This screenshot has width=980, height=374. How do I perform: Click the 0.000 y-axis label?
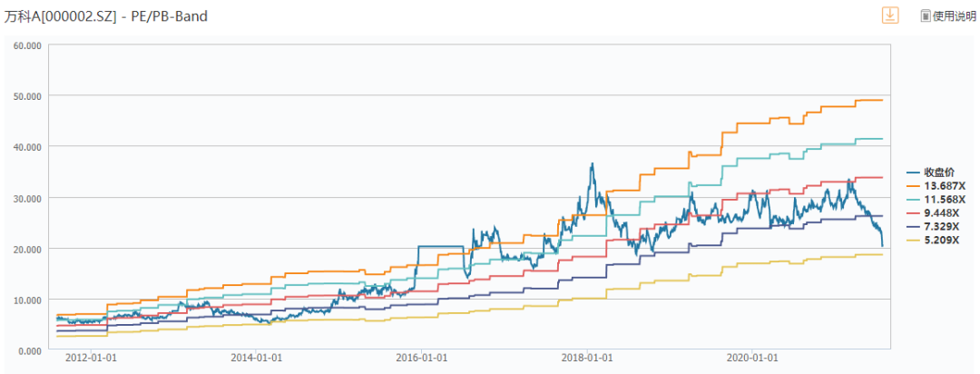coord(31,351)
